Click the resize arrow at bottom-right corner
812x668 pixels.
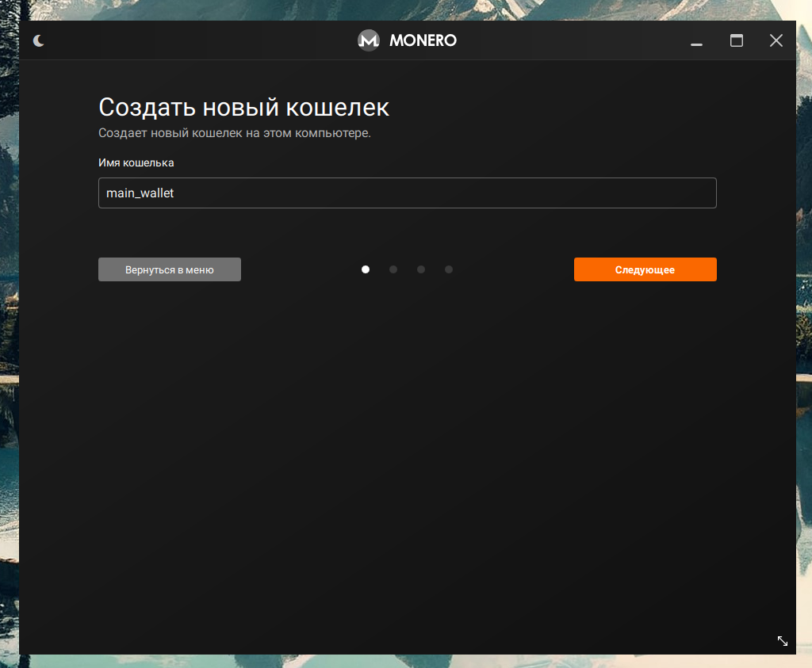tap(783, 641)
